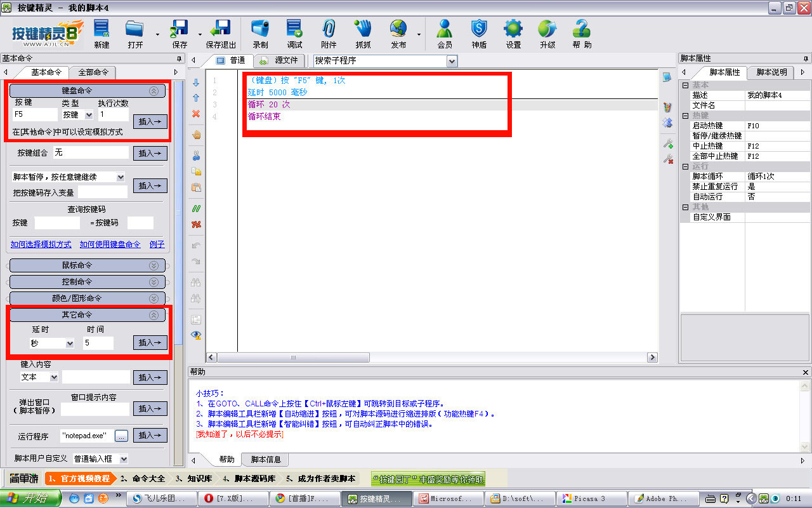Viewport: 812px width, 508px height.
Task: Open the 抓抓 grabber tool
Action: (x=363, y=34)
